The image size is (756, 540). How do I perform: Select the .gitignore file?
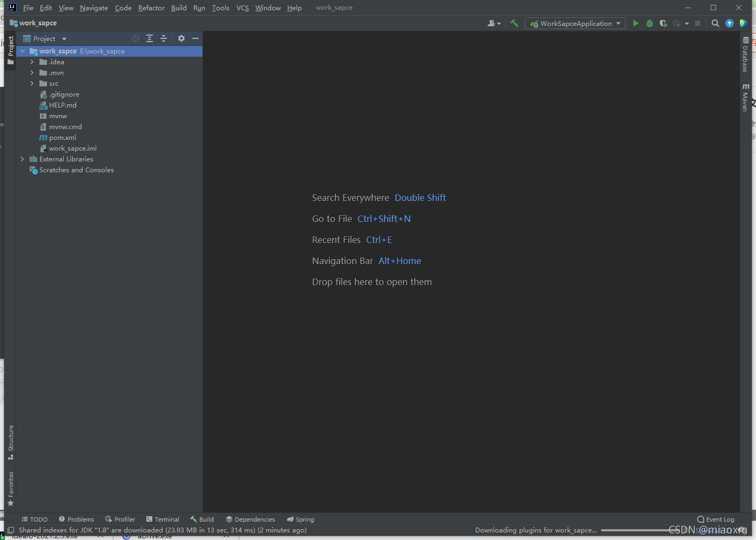(59, 94)
